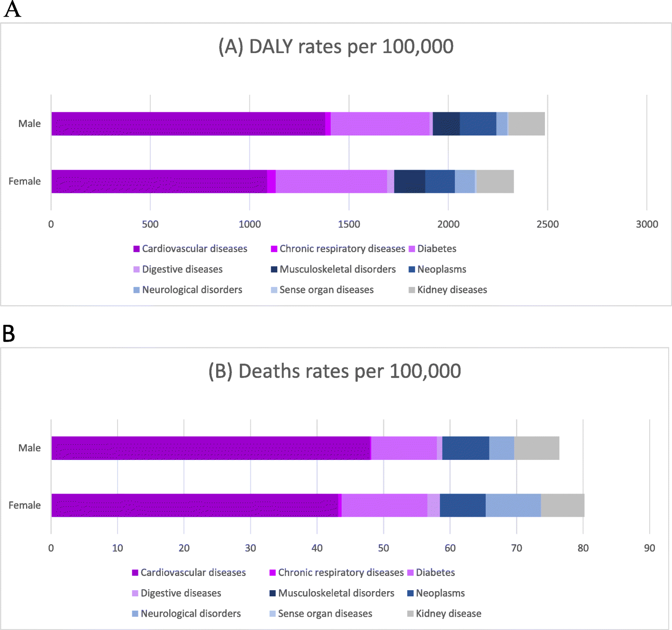Click the Female neurological disorders segment in chart A
Viewport: 672px width, 630px height.
click(465, 181)
